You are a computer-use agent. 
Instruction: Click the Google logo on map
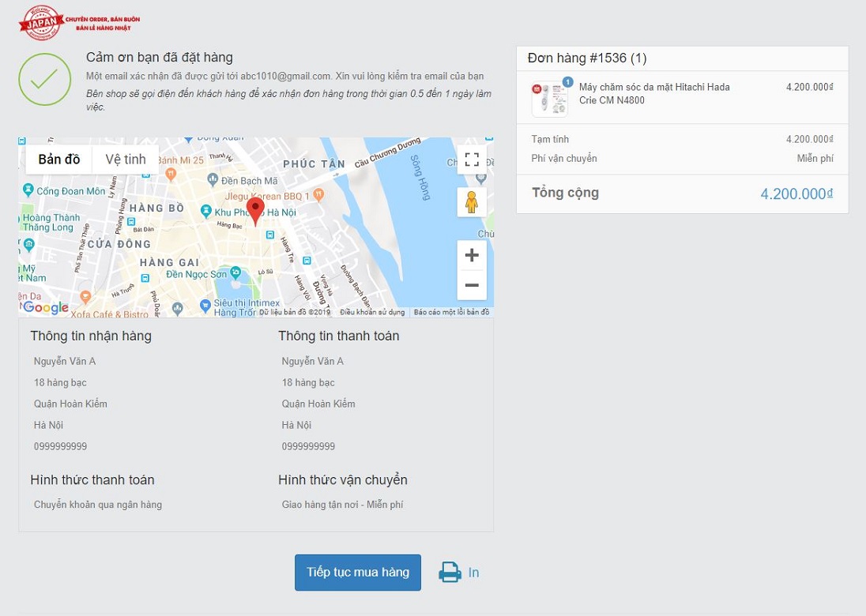(45, 308)
